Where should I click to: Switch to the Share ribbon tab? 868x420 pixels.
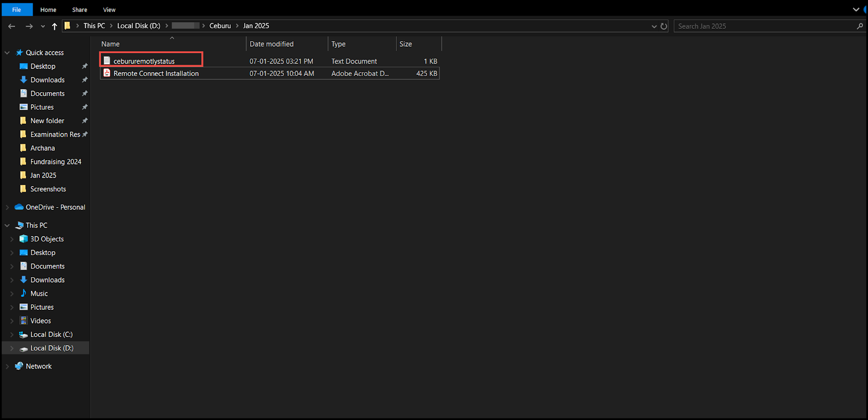[x=80, y=10]
